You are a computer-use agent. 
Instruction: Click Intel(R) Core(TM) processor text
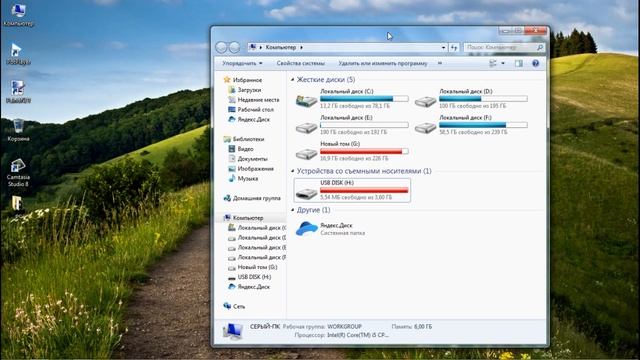pyautogui.click(x=358, y=335)
